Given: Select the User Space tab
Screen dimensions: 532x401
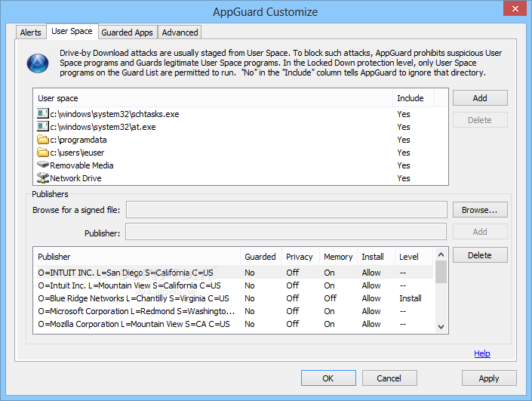Looking at the screenshot, I should click(x=72, y=31).
